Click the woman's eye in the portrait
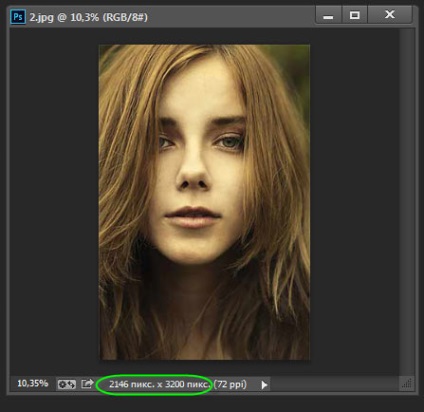The width and height of the screenshot is (424, 412). point(230,142)
